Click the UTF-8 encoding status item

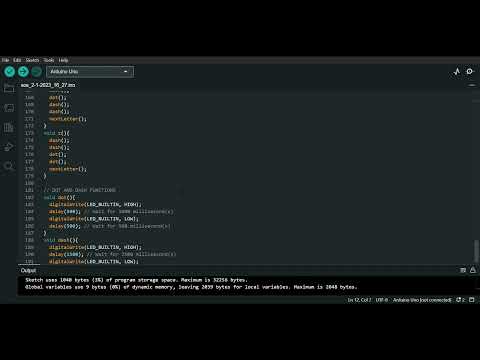(382, 300)
